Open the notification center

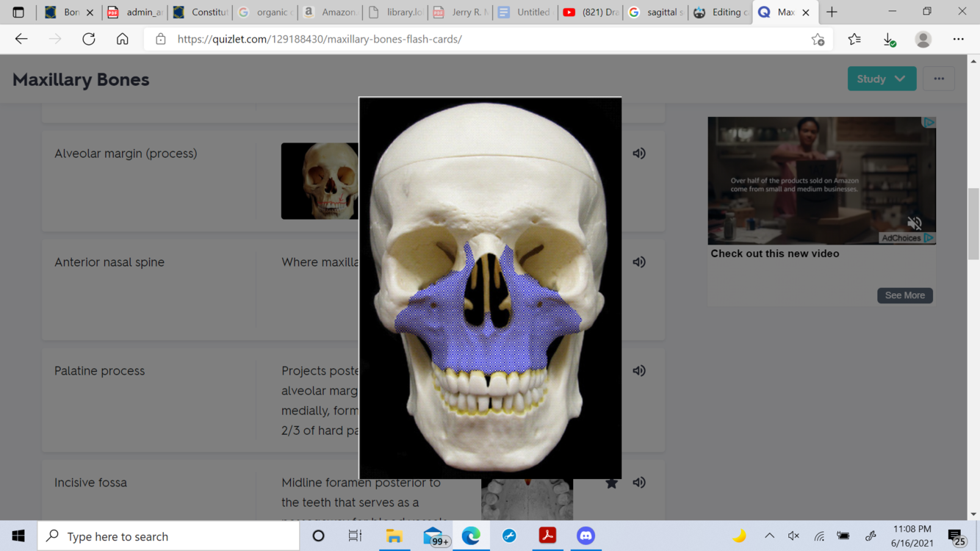[956, 536]
